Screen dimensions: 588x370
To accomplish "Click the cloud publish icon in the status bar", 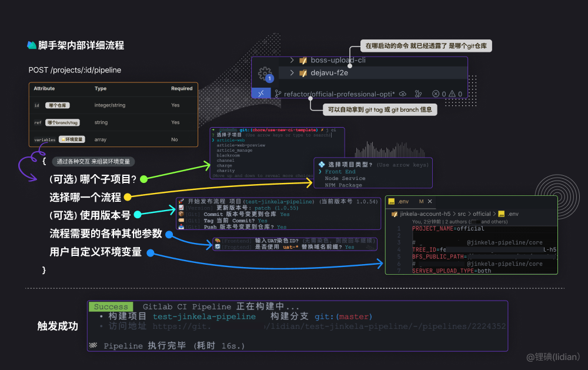I will coord(403,93).
